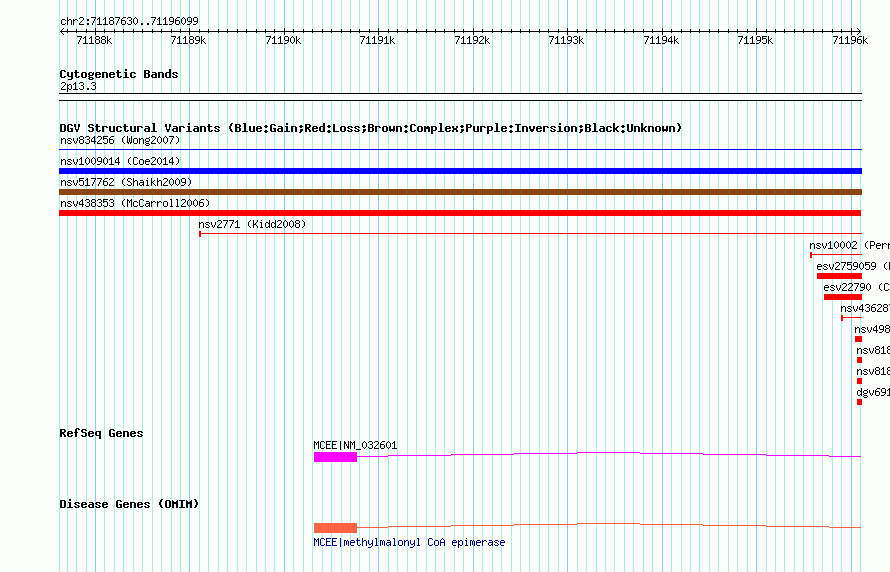Screen dimensions: 890x572
Task: Open the nsv834256 (Wong2007) variant label
Action: (x=120, y=140)
